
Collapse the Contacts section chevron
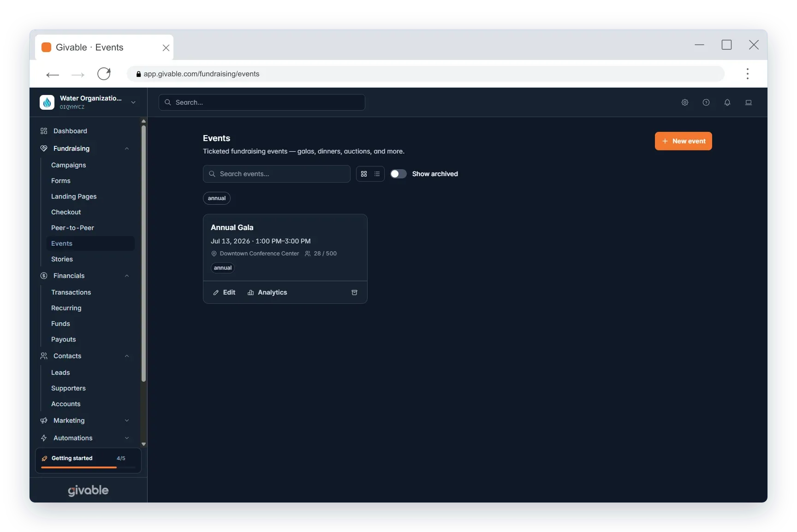[127, 356]
